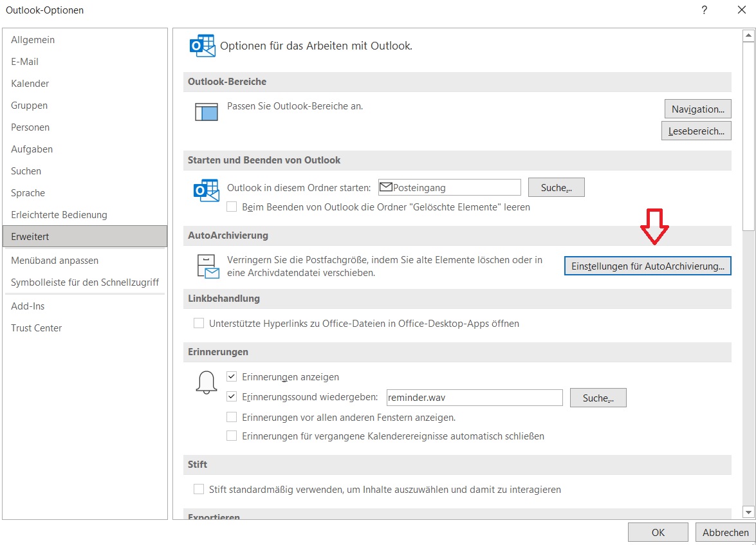
Task: Close the Outlook-Optionen dialog
Action: (x=742, y=10)
